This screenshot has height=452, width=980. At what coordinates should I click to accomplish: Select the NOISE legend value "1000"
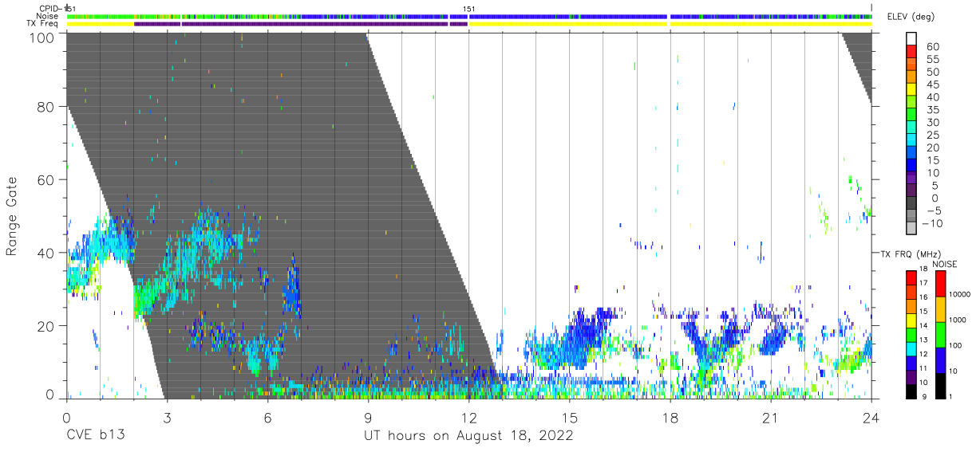(958, 320)
